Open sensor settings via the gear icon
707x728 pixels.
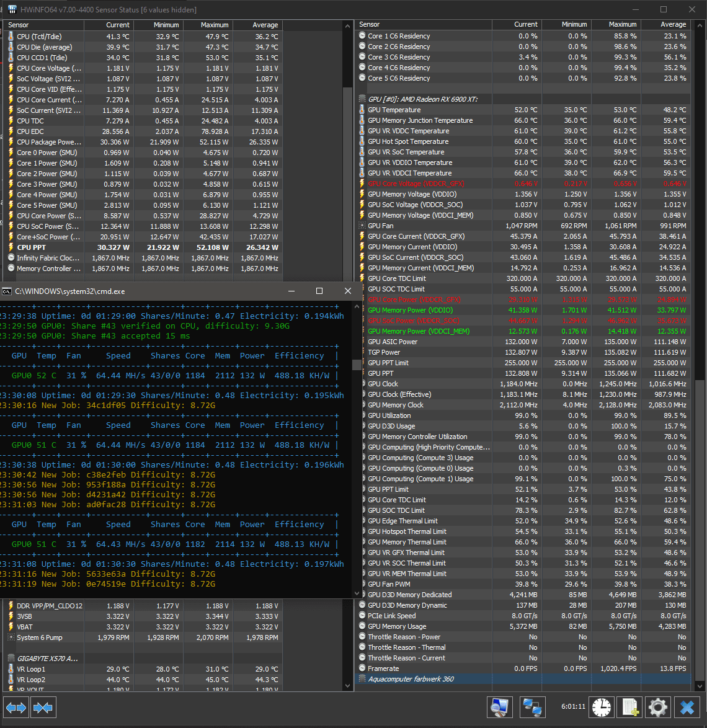point(658,708)
